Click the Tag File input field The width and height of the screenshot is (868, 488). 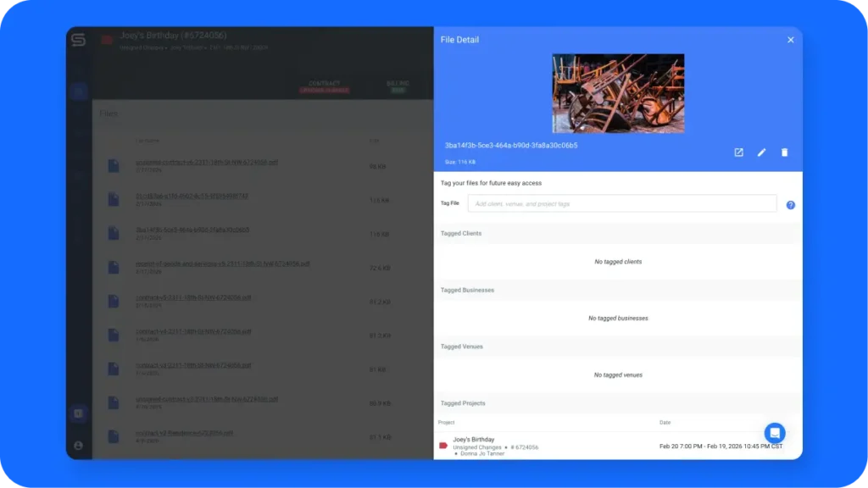click(621, 203)
